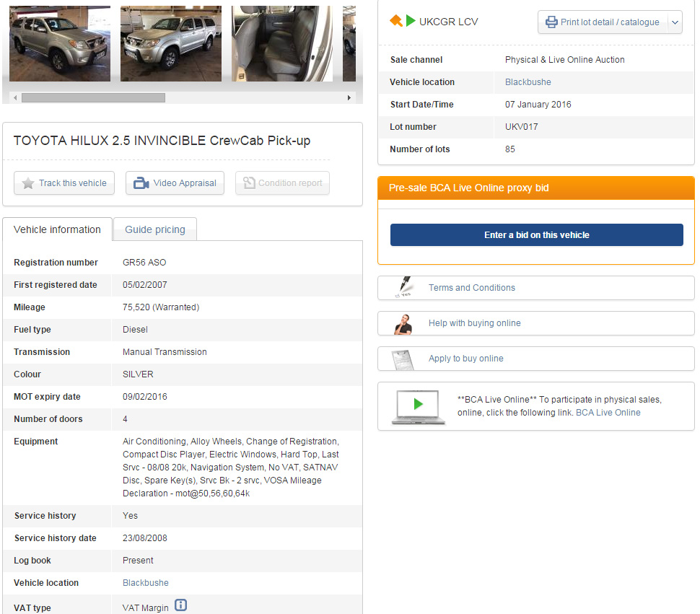Select the thumbnail scrollbar handle
Screen dimensions: 700x614
click(x=93, y=97)
